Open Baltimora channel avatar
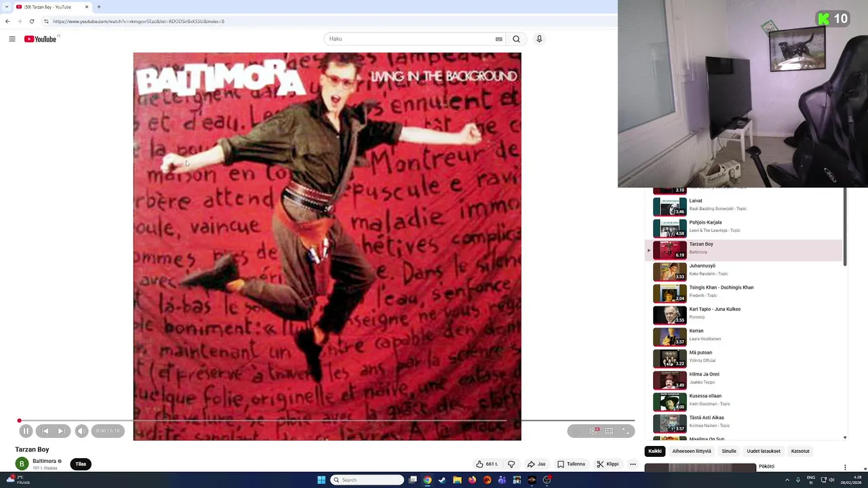 pos(22,464)
